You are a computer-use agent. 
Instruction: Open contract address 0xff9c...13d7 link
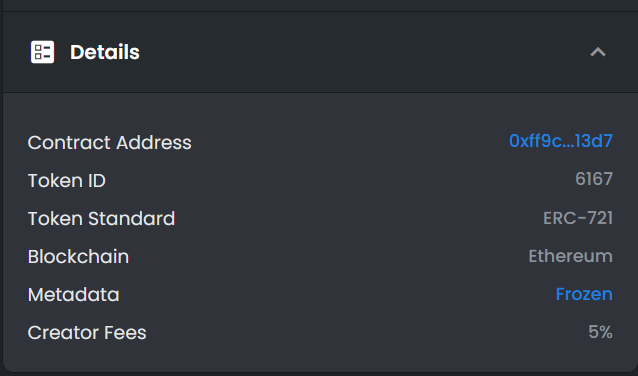[x=561, y=141]
